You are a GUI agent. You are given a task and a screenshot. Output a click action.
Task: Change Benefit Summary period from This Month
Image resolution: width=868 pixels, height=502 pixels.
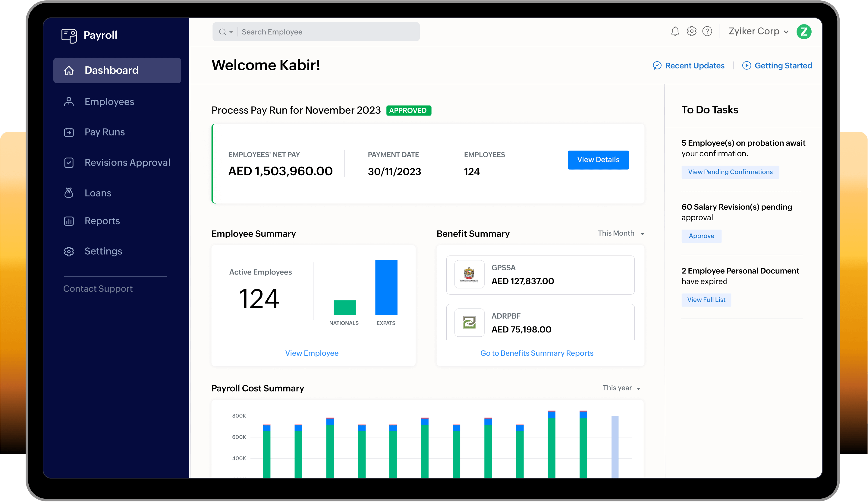(x=620, y=234)
